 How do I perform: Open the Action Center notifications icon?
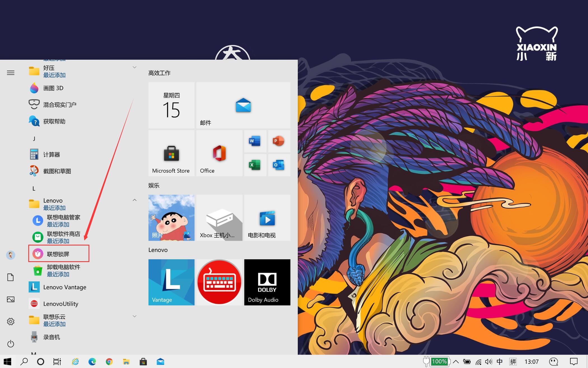pyautogui.click(x=574, y=362)
